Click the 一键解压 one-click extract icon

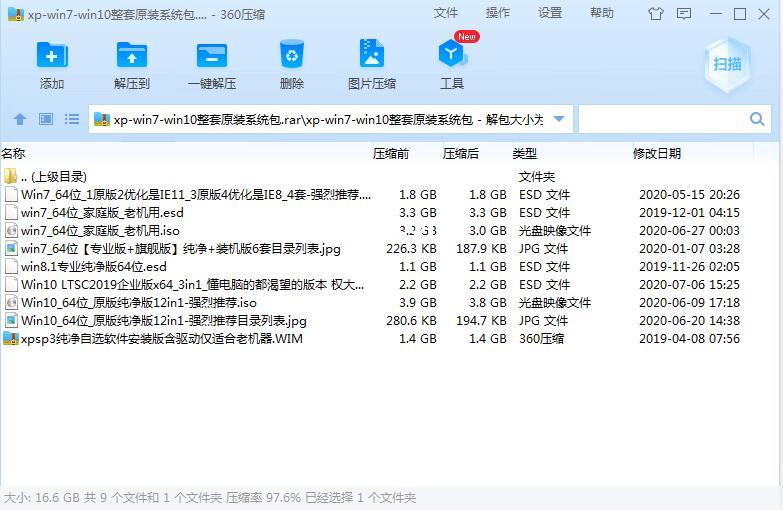(x=212, y=54)
